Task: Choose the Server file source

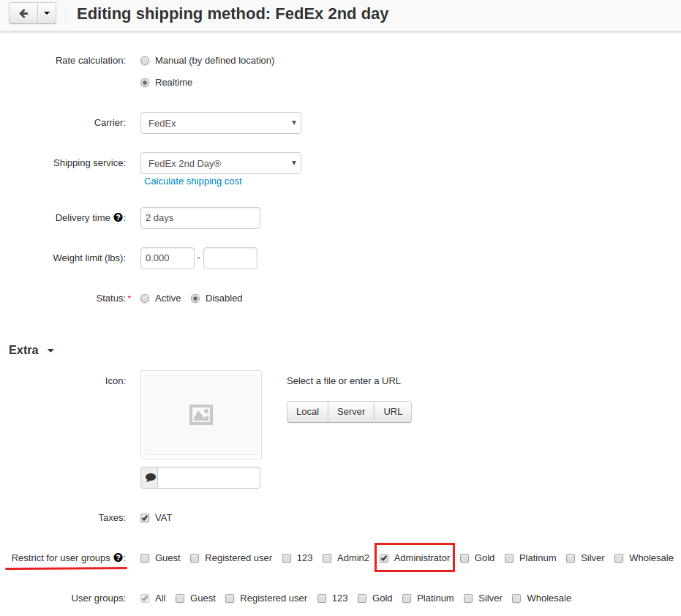Action: point(351,412)
